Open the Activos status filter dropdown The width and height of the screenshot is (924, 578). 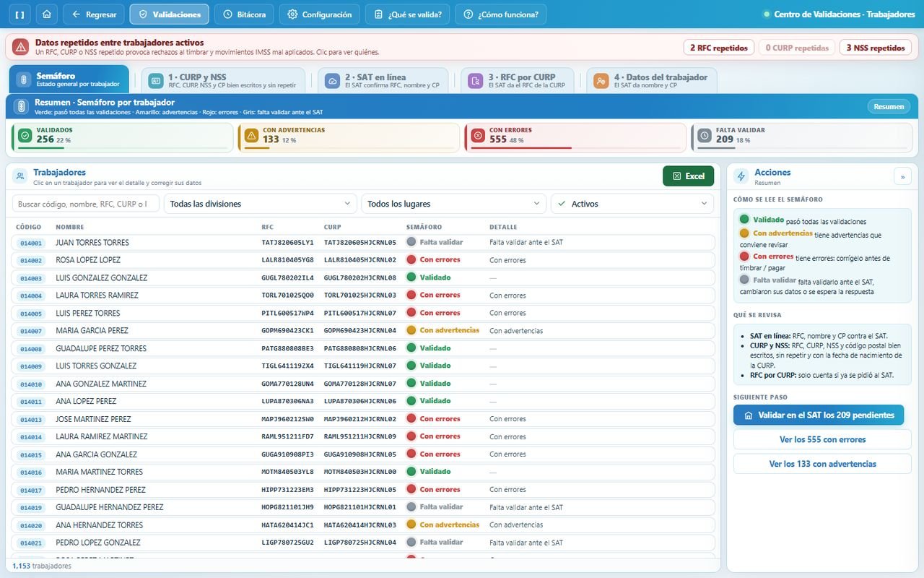click(632, 204)
